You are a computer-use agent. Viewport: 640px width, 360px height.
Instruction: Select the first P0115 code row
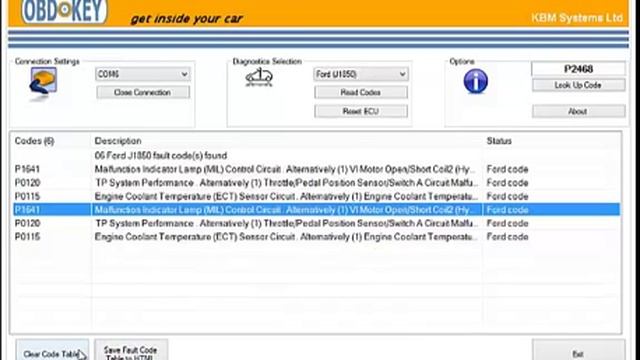(316, 196)
